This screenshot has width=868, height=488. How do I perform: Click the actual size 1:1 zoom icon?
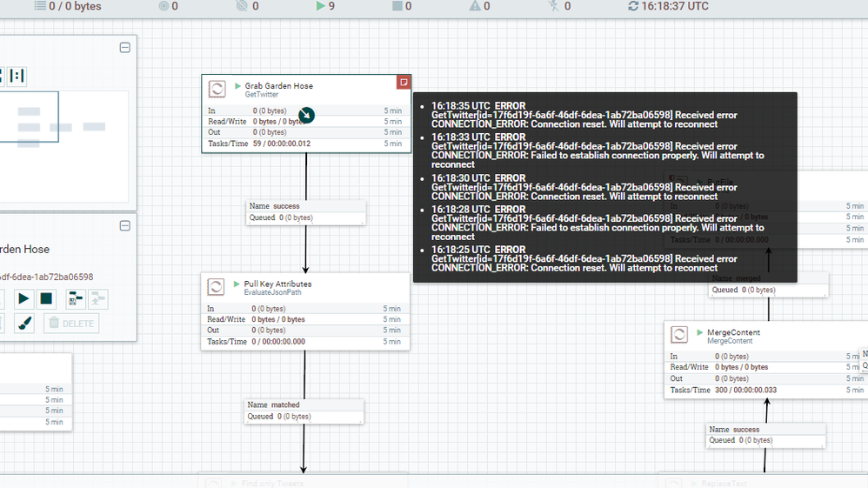tap(17, 77)
